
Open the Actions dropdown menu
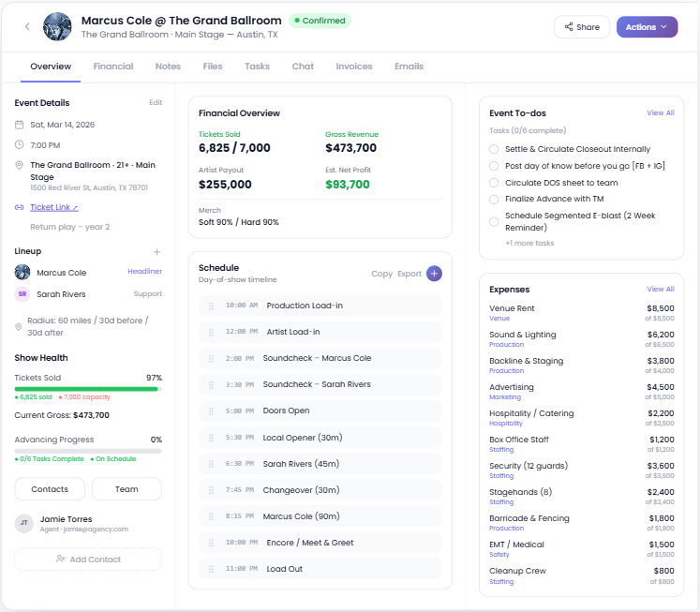pos(646,27)
